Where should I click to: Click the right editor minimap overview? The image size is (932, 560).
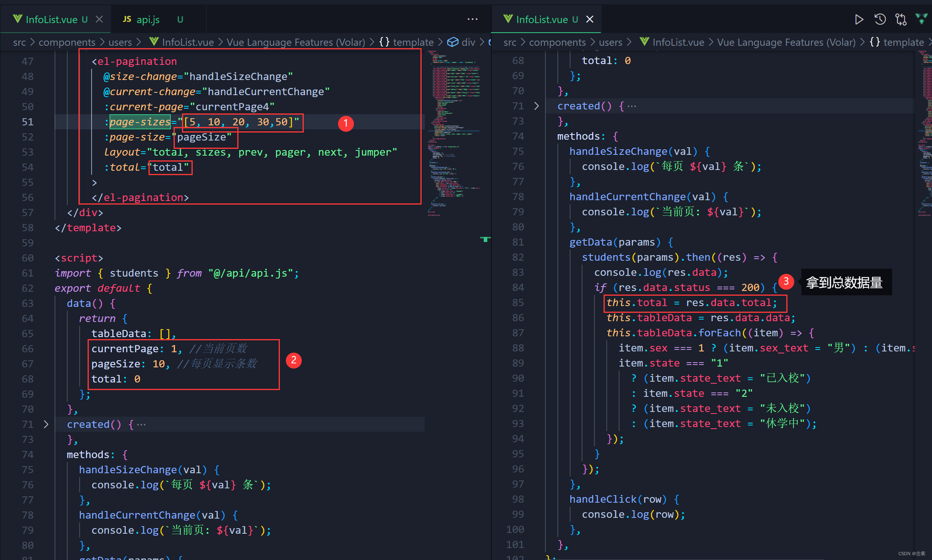[x=924, y=131]
